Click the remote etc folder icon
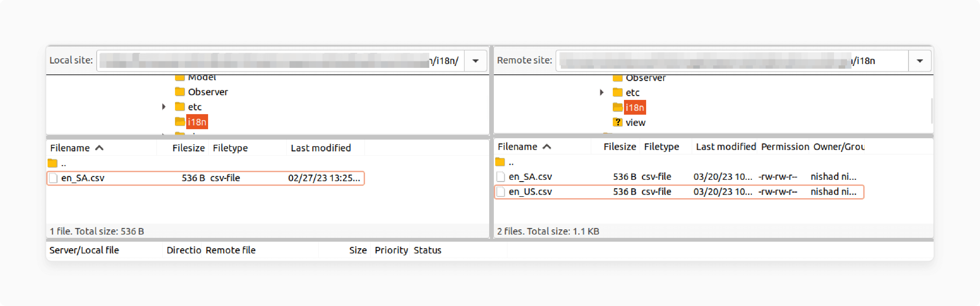This screenshot has width=980, height=306. coord(617,92)
